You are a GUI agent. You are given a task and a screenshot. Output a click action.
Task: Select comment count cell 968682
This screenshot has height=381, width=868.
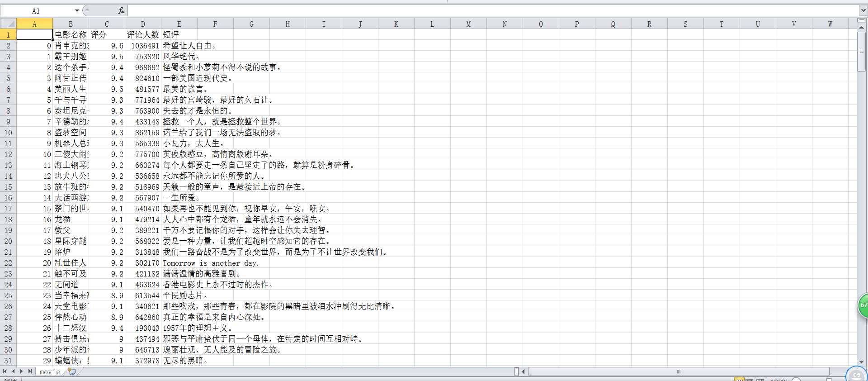tap(143, 67)
